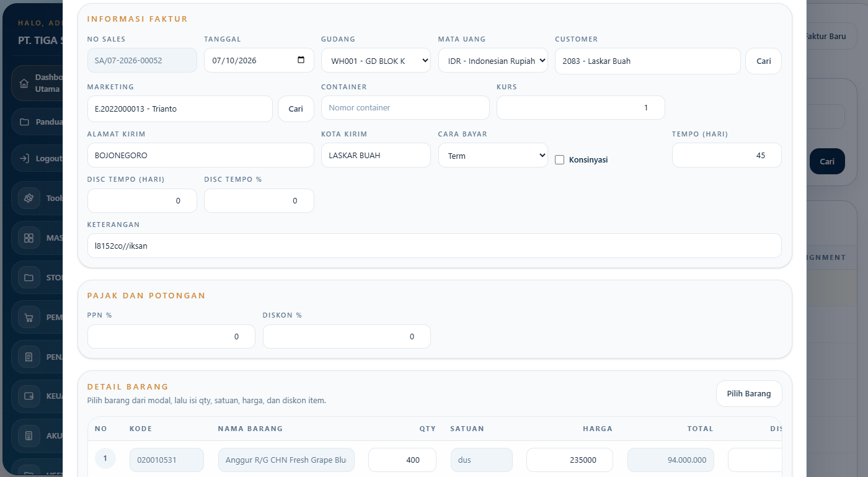Open the Penjualan receipt icon in sidebar
Image resolution: width=868 pixels, height=477 pixels.
(x=29, y=357)
